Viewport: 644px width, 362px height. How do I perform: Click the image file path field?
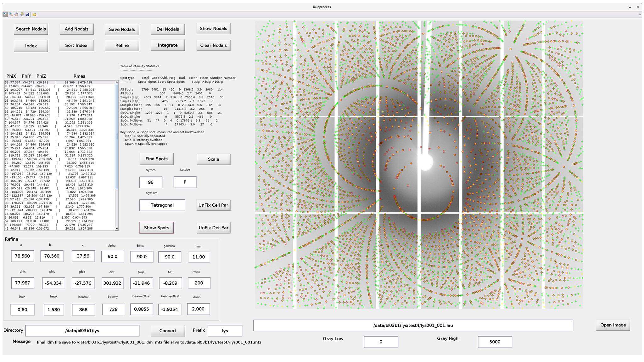tap(413, 326)
